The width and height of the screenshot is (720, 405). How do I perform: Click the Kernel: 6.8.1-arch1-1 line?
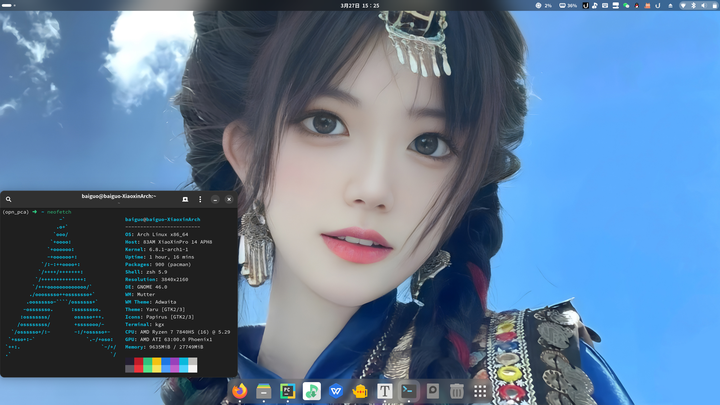[x=157, y=249]
